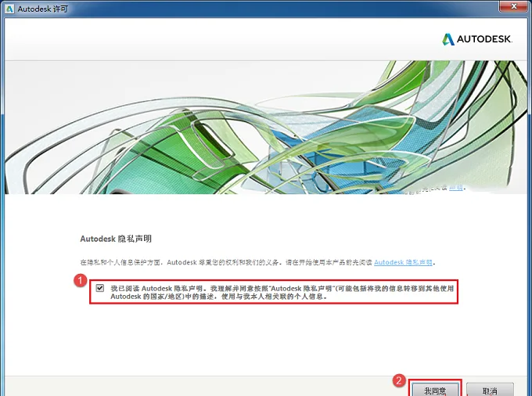Click the Autodesk app icon in title bar
532x396 pixels.
tap(9, 9)
